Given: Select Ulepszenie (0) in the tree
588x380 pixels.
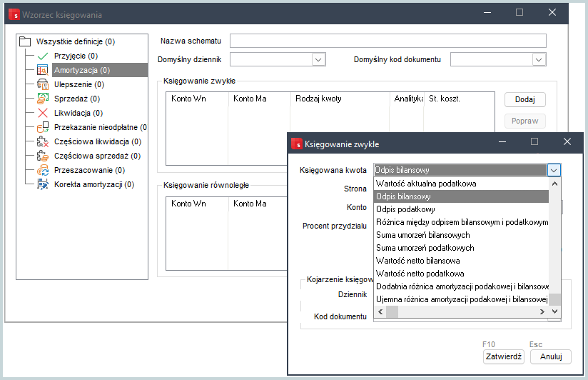Looking at the screenshot, I should pos(79,84).
